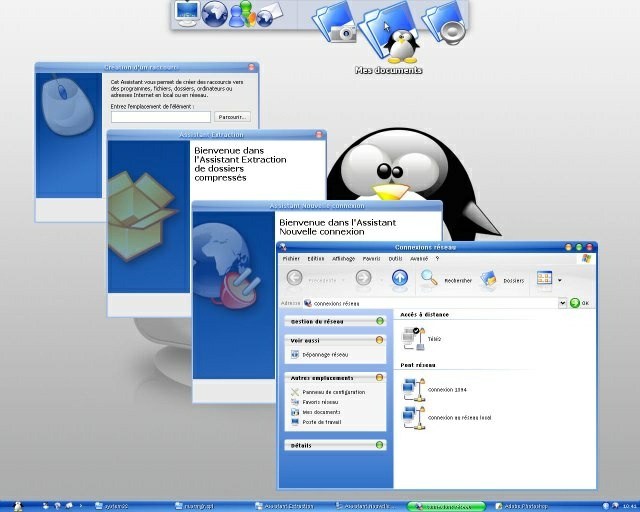Image resolution: width=640 pixels, height=512 pixels.
Task: Click the Dépannage réseau icon in the side panel
Action: (x=295, y=354)
